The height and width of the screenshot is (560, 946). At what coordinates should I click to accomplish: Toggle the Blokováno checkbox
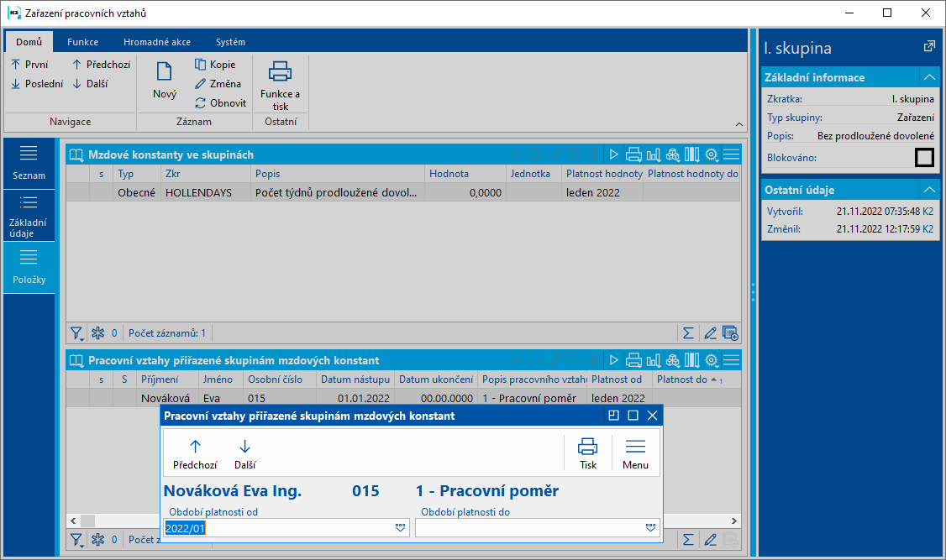pyautogui.click(x=924, y=157)
